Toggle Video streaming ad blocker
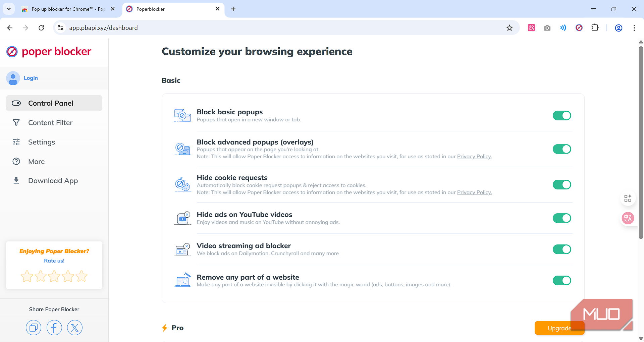Image resolution: width=644 pixels, height=342 pixels. 562,249
